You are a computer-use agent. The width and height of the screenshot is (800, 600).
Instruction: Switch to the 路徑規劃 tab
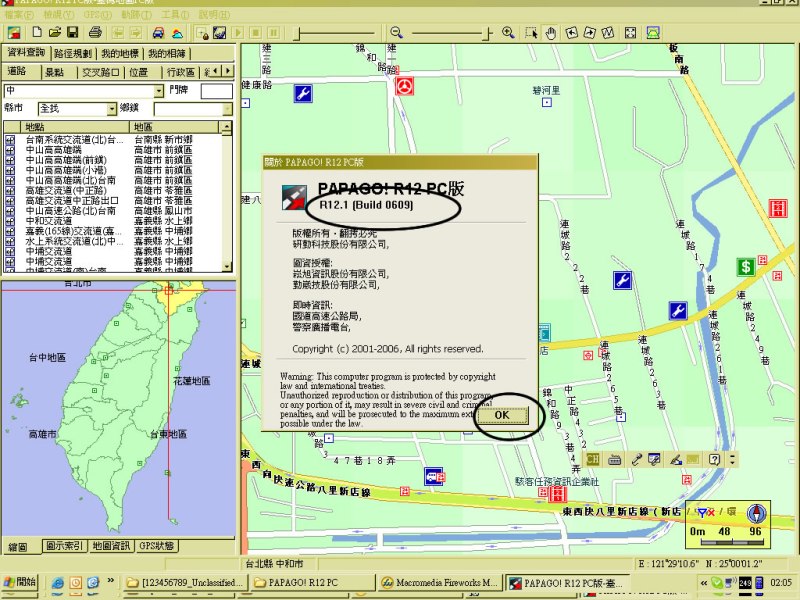[x=73, y=53]
